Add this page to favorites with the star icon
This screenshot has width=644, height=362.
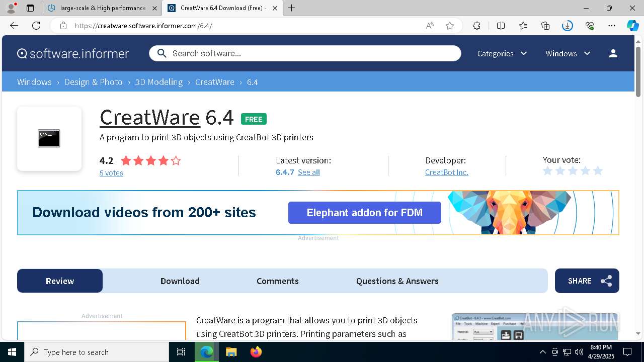450,26
